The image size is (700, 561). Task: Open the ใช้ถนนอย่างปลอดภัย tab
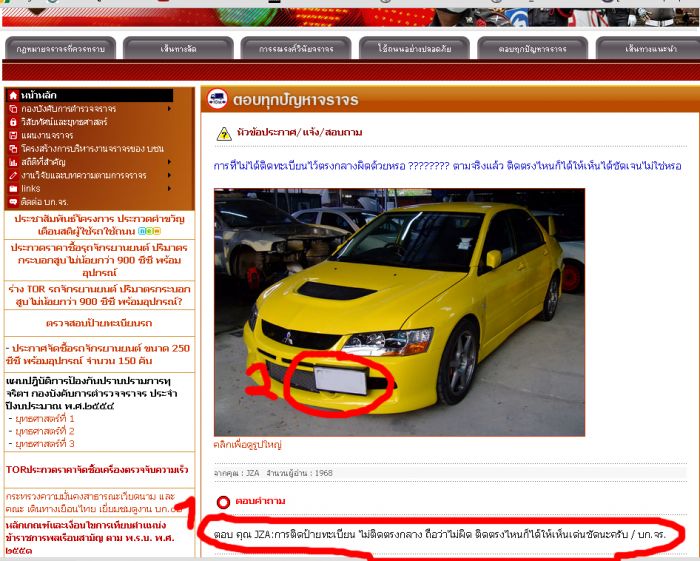pyautogui.click(x=414, y=48)
